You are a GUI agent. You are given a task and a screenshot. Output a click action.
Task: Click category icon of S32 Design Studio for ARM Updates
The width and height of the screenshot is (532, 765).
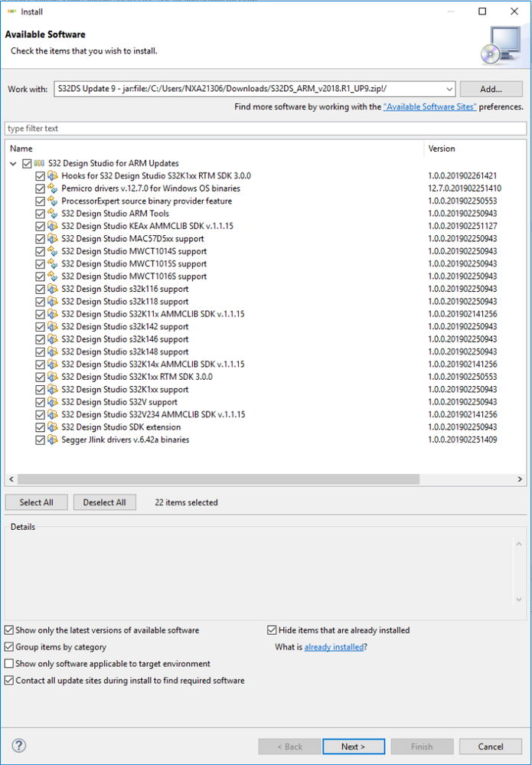click(40, 163)
